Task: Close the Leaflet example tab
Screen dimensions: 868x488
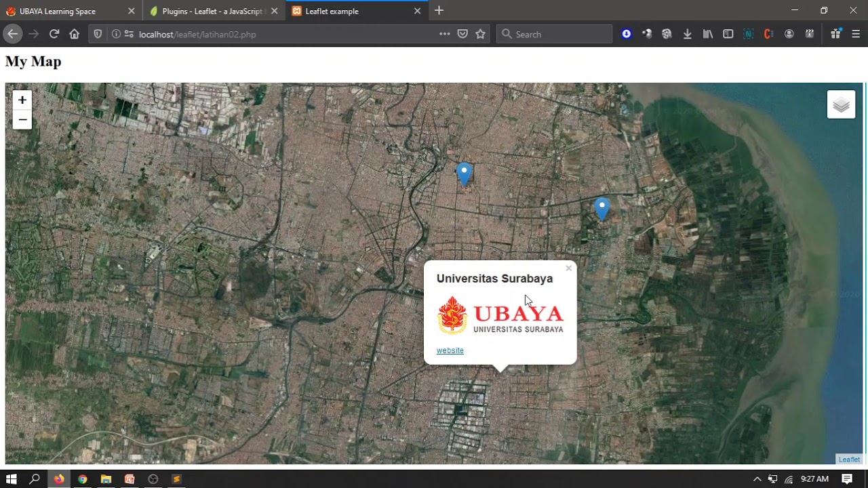Action: [x=417, y=11]
